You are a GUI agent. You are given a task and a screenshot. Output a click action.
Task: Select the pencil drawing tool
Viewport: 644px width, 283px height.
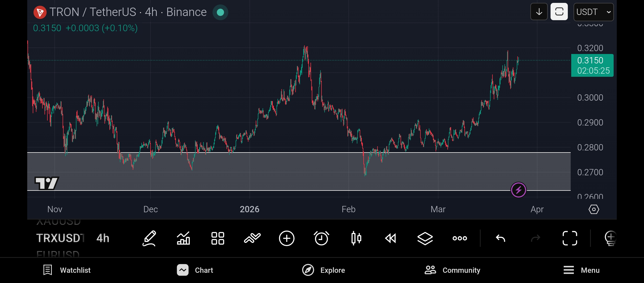[149, 238]
